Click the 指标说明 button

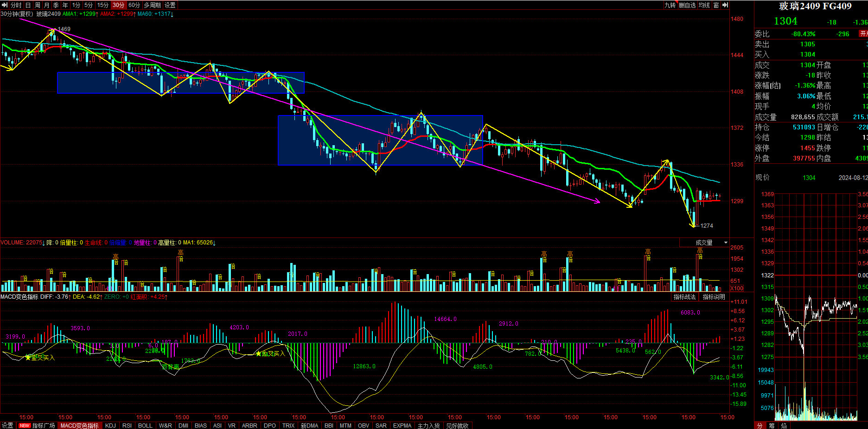[714, 297]
